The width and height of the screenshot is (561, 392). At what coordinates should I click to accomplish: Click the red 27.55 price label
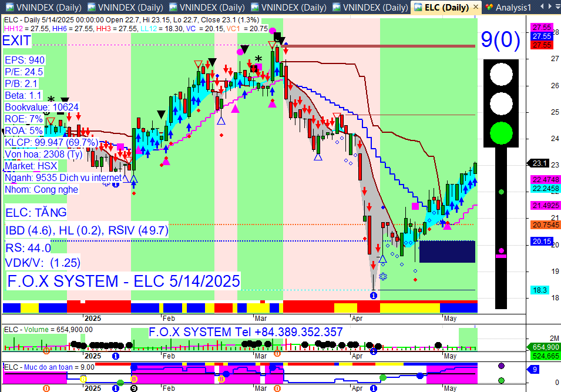(542, 45)
